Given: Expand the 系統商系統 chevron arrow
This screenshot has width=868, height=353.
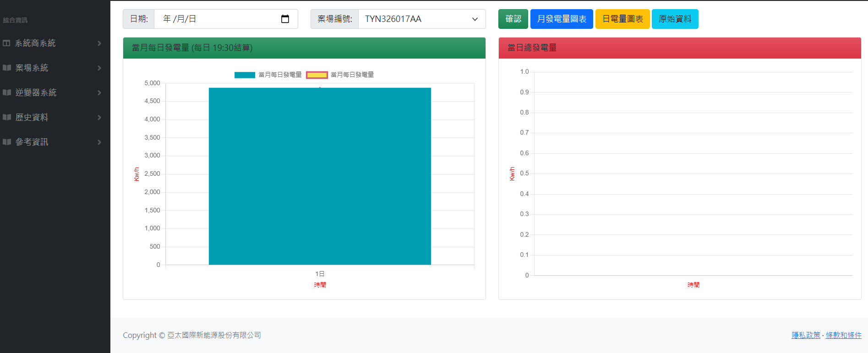Looking at the screenshot, I should [99, 43].
